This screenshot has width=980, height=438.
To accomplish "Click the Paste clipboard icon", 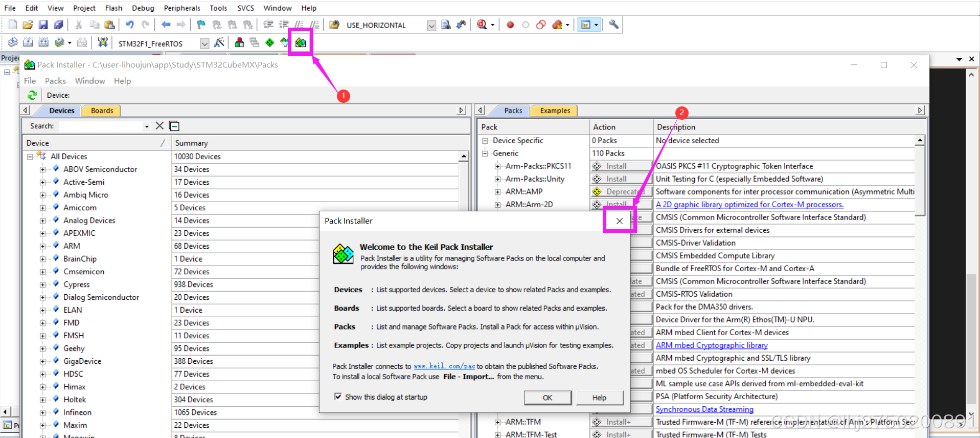I will 109,25.
